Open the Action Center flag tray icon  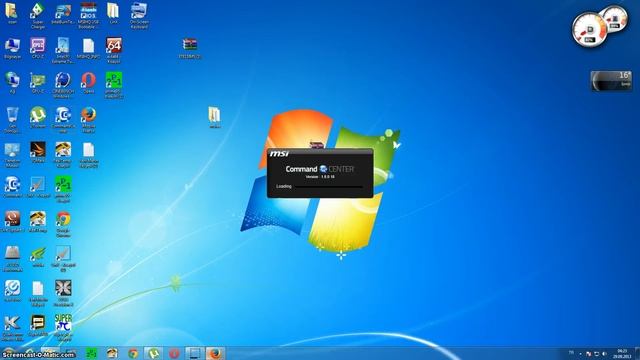589,354
